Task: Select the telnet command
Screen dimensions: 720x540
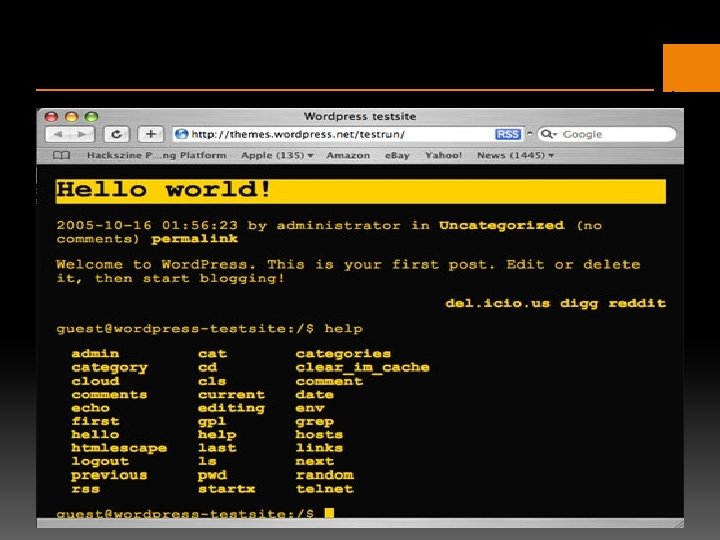Action: pos(324,489)
